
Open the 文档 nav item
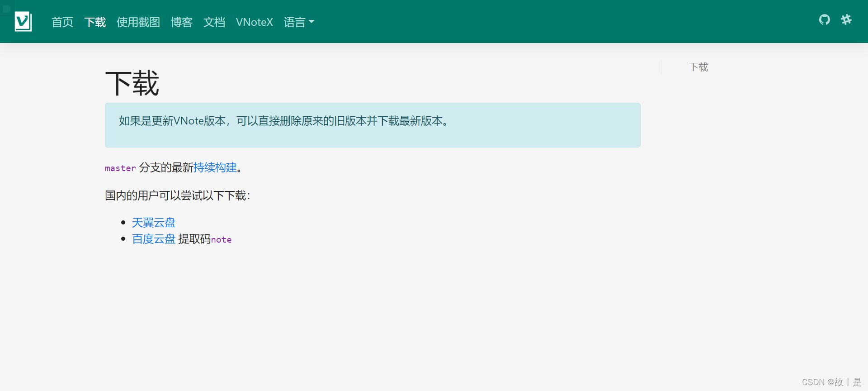pyautogui.click(x=214, y=22)
